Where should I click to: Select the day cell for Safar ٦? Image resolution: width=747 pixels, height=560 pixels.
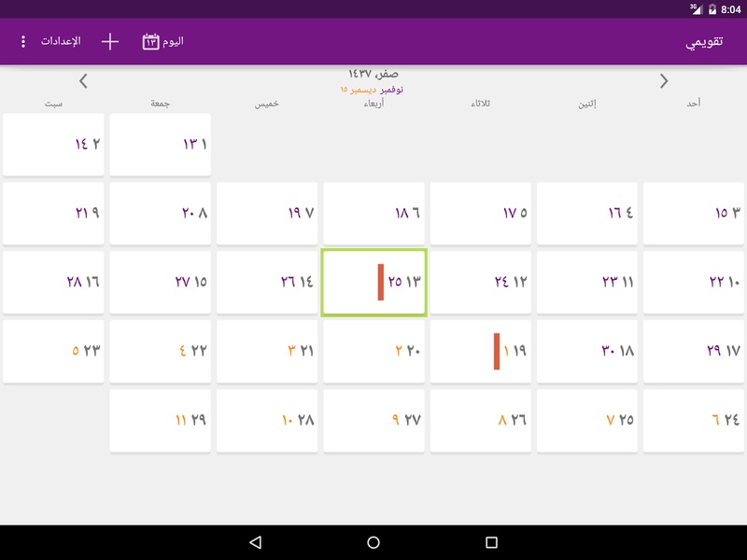[x=374, y=214]
